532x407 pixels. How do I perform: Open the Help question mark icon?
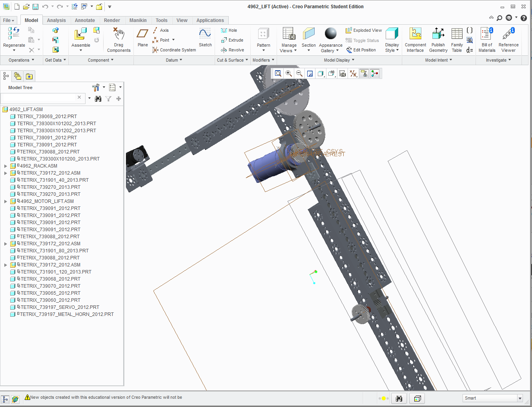tap(524, 18)
